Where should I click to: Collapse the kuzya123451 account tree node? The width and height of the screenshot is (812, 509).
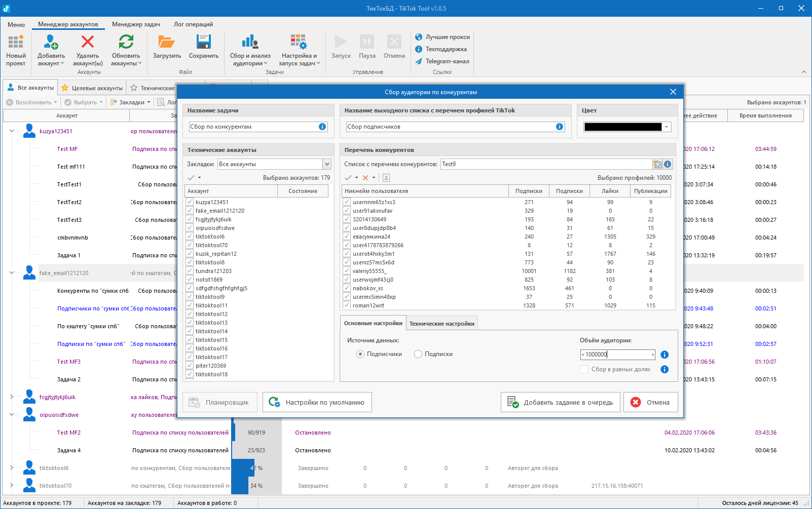(12, 131)
